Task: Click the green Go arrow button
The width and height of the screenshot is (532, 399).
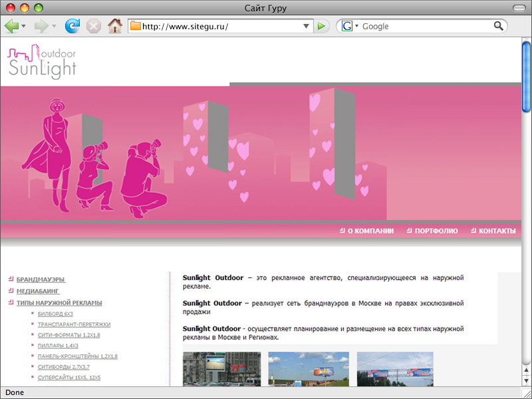Action: point(321,26)
